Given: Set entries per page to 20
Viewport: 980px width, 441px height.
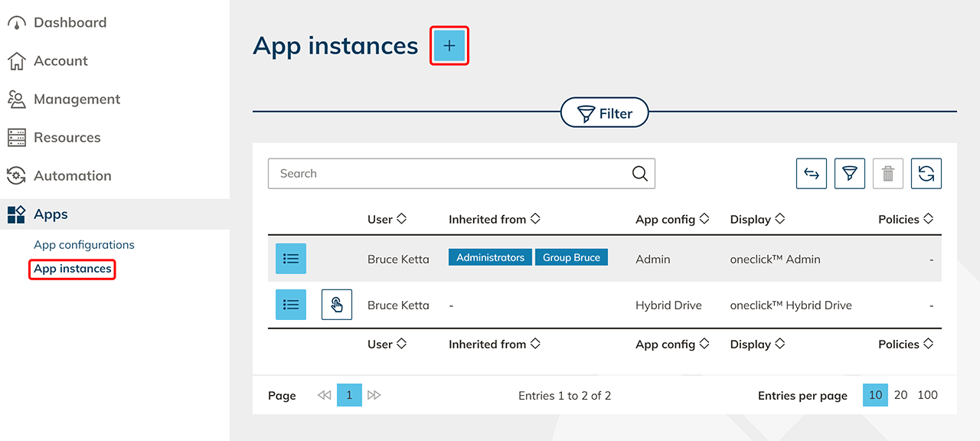Looking at the screenshot, I should (900, 395).
